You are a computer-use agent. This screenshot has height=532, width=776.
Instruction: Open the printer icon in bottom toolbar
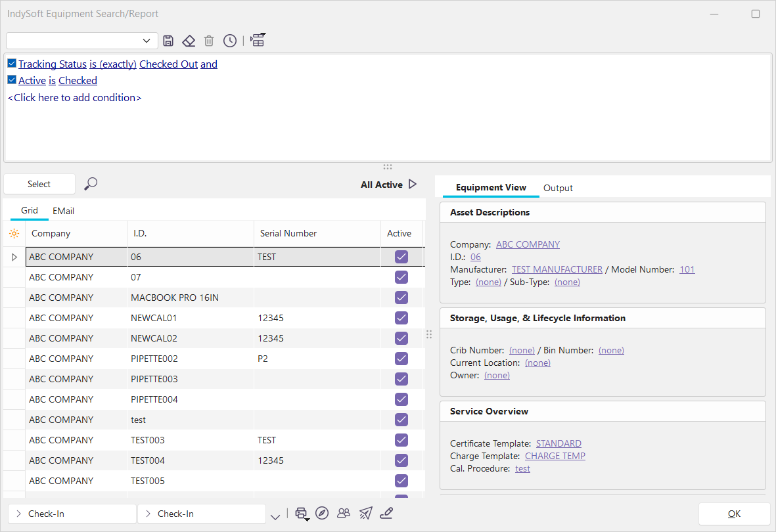click(x=301, y=514)
